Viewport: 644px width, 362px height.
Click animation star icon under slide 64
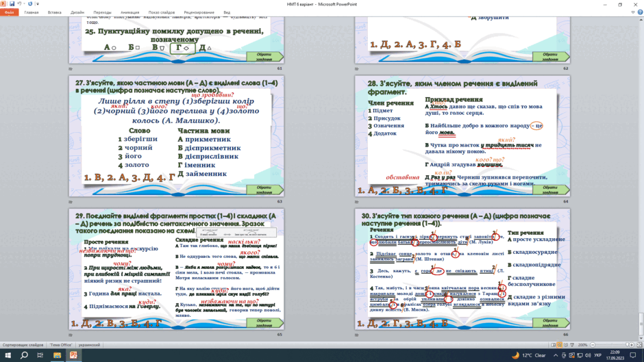tap(357, 201)
